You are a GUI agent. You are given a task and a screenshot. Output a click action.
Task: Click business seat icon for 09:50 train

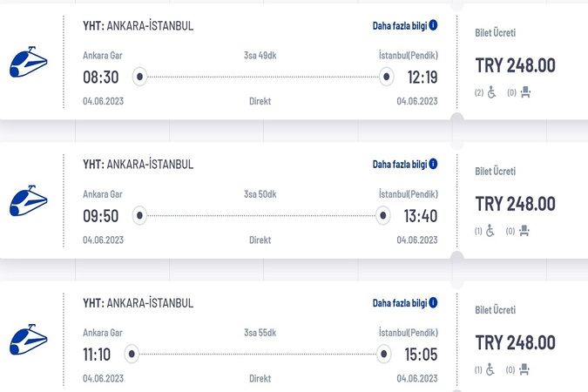coord(524,231)
